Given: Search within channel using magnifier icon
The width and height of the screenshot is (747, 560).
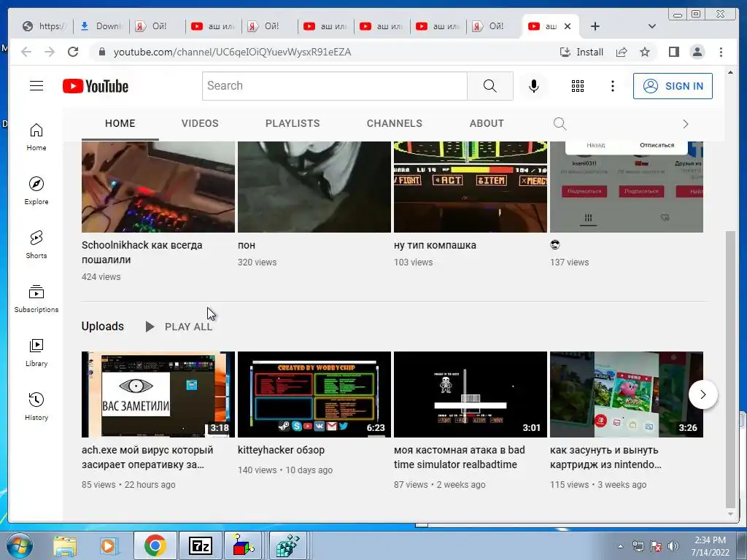Looking at the screenshot, I should (560, 124).
